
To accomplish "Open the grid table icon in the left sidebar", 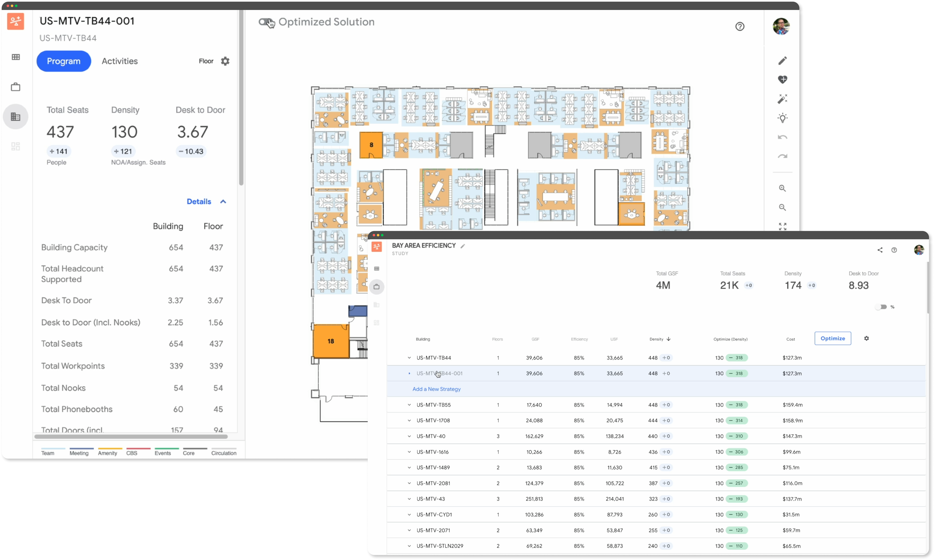I will pyautogui.click(x=16, y=57).
